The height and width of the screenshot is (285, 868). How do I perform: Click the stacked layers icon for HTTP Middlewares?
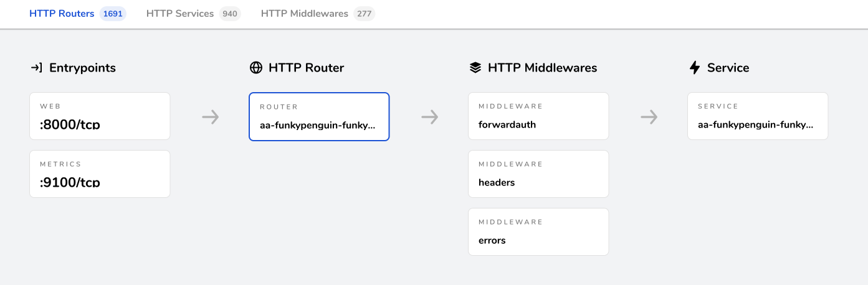[475, 68]
